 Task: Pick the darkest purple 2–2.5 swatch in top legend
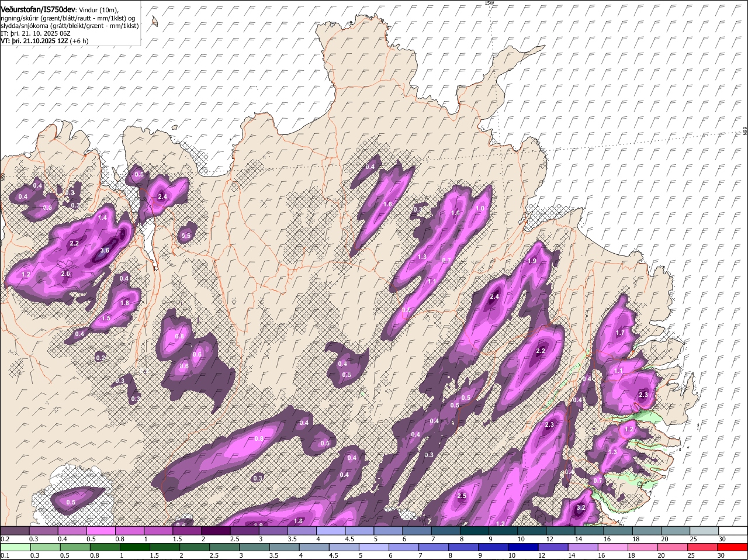pos(216,530)
